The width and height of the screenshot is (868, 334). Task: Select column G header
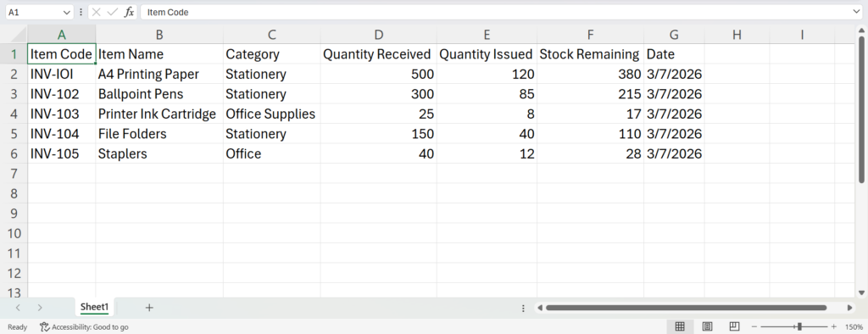click(x=674, y=35)
